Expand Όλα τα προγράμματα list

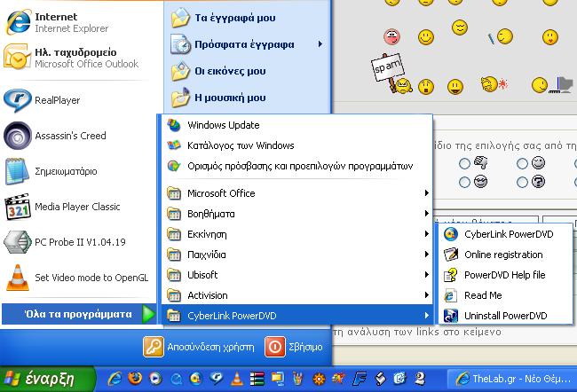79,315
